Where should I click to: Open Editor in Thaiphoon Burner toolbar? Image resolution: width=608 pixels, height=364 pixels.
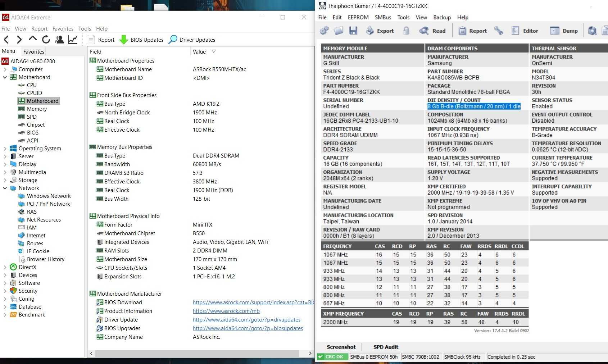(x=525, y=31)
